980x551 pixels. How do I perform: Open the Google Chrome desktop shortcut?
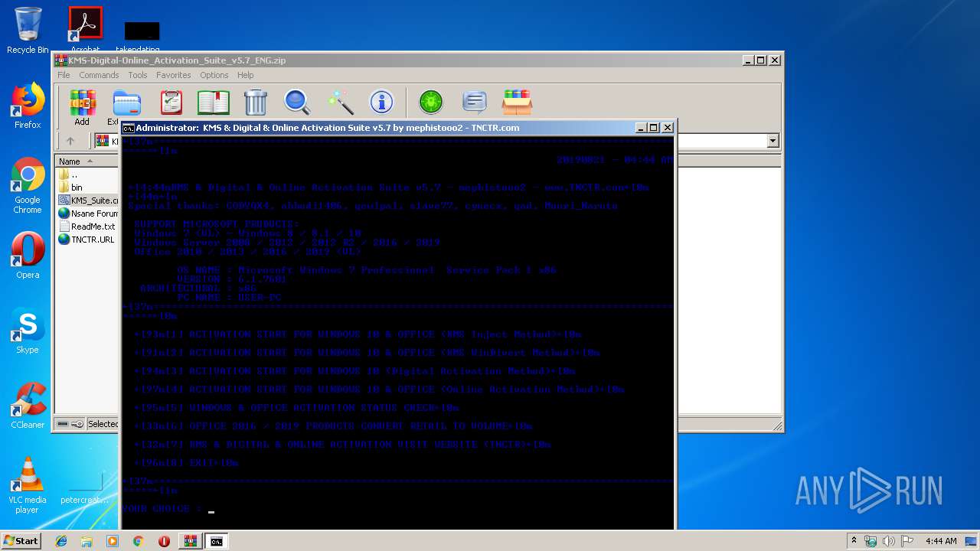pos(28,185)
